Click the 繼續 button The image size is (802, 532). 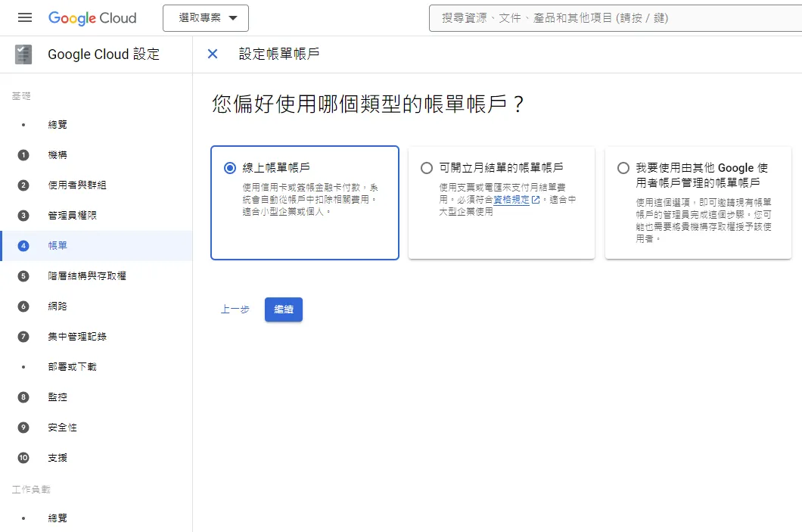coord(284,310)
